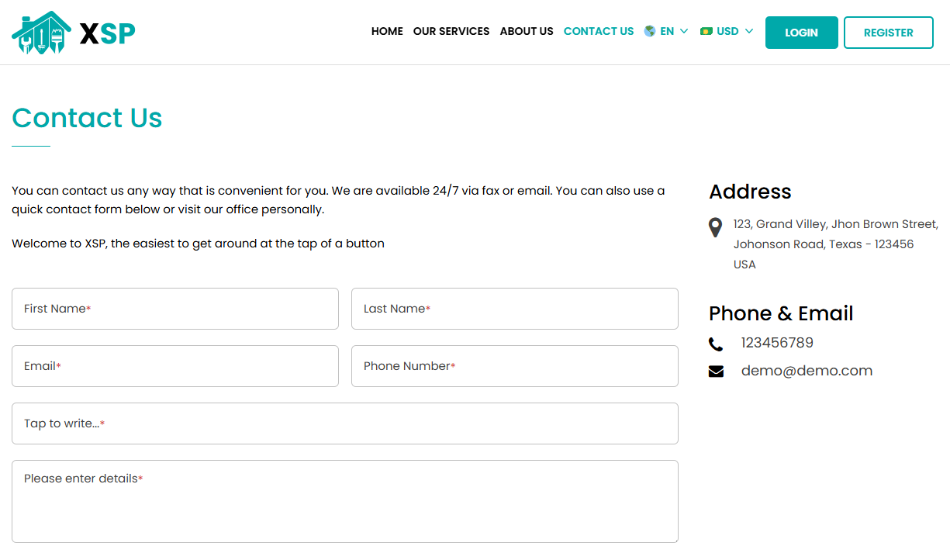Click the phone handset icon
Screen dimensions: 950x560
716,344
